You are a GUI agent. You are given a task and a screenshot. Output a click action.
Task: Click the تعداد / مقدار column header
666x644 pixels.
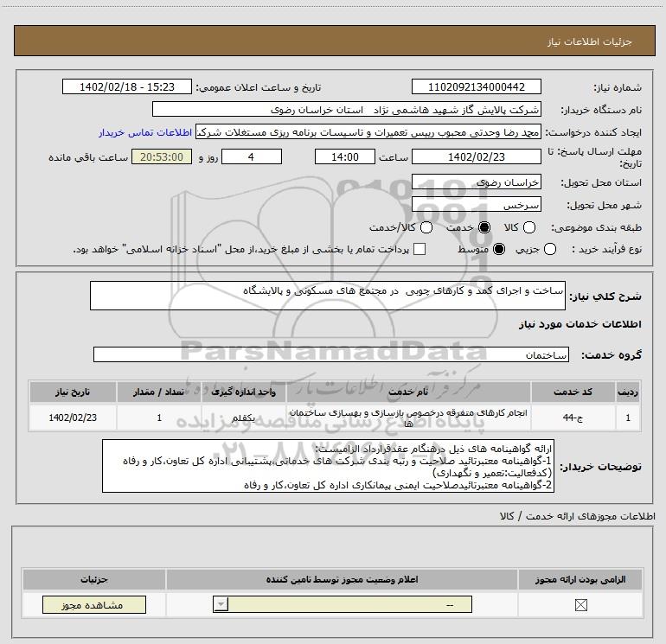coord(159,392)
